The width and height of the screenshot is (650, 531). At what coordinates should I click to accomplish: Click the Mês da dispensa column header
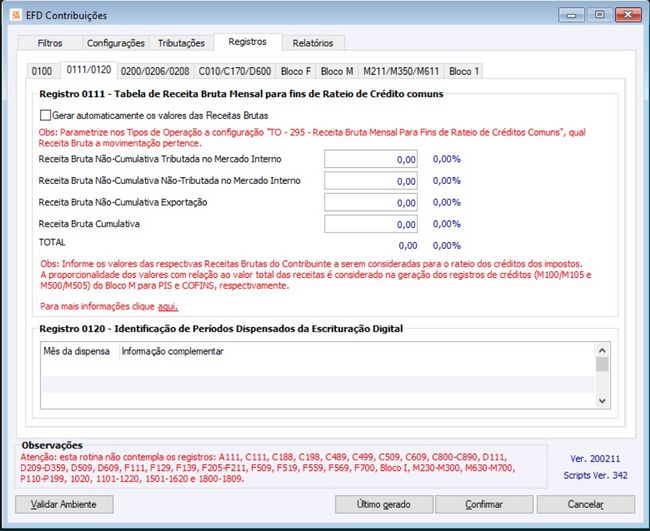pyautogui.click(x=77, y=351)
